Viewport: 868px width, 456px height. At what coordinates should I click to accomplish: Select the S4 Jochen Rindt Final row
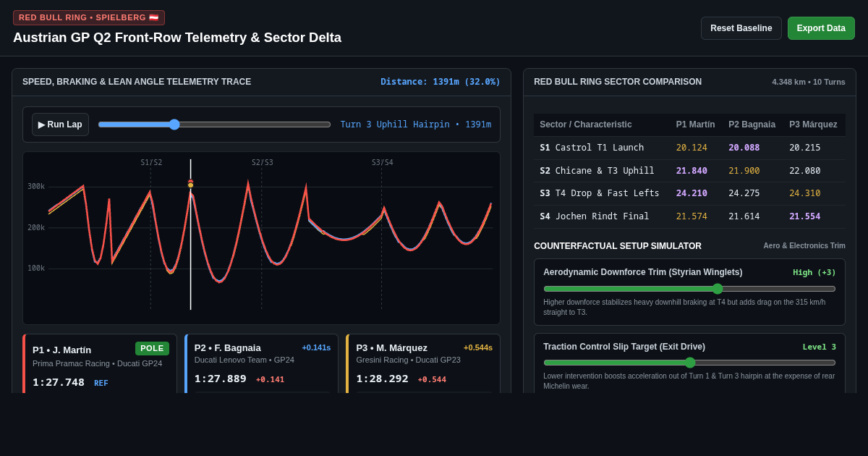point(689,216)
